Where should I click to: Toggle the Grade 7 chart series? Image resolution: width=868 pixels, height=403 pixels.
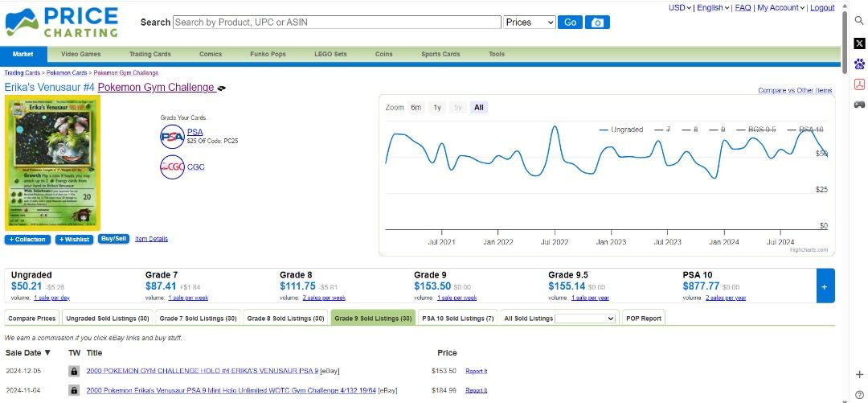pos(662,130)
